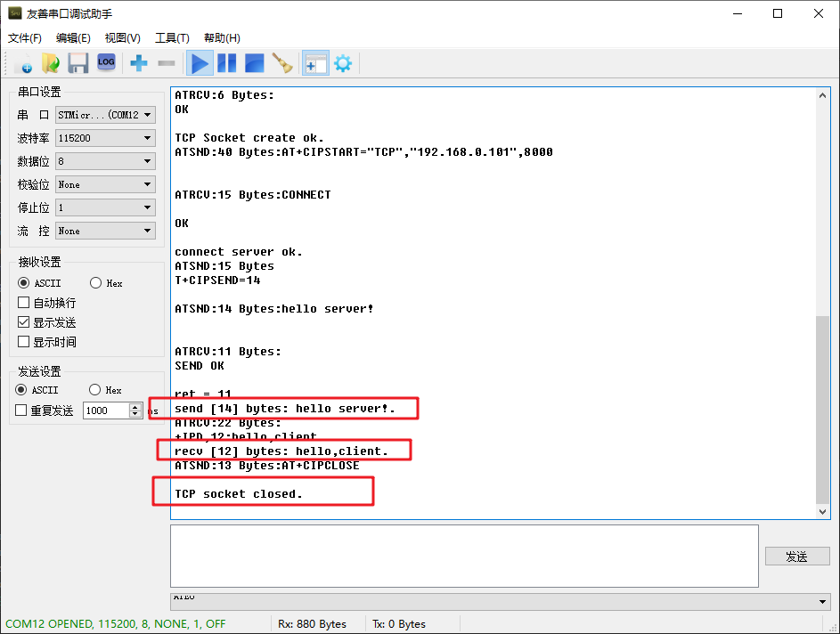Maximize the window

(x=778, y=13)
